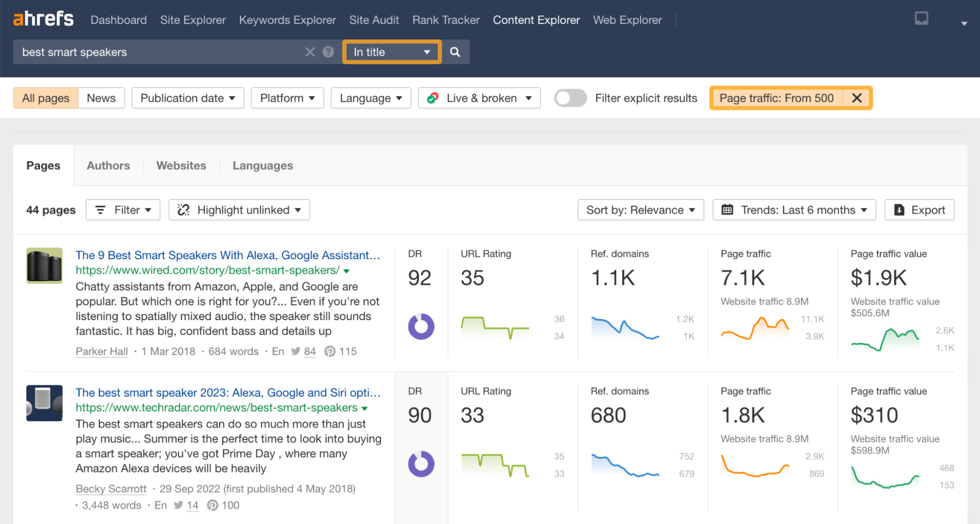Select the News results filter

101,98
